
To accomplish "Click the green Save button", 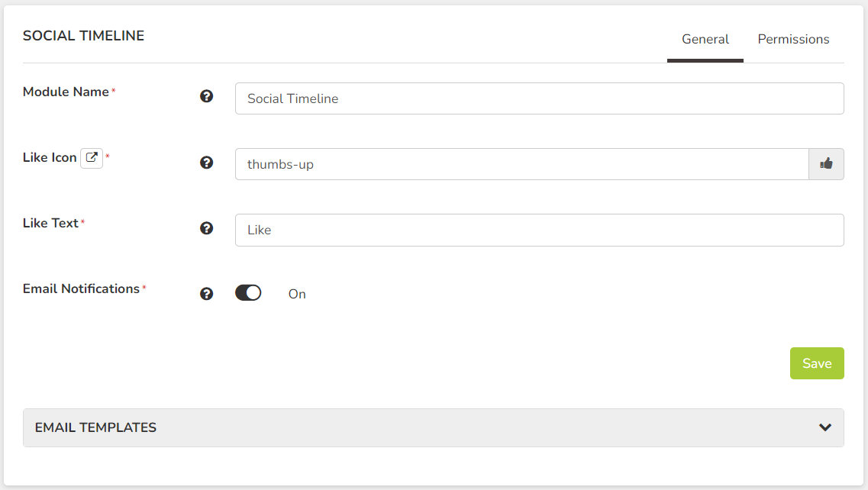I will (x=817, y=363).
